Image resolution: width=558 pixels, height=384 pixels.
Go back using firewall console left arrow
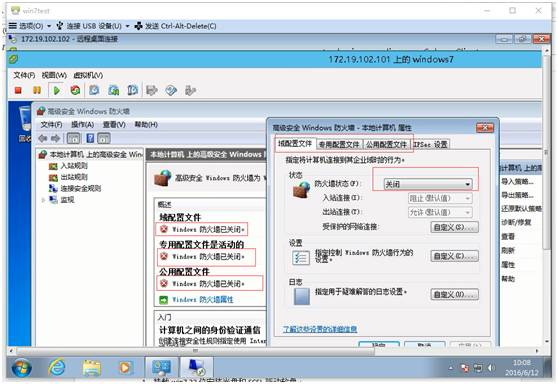click(43, 138)
